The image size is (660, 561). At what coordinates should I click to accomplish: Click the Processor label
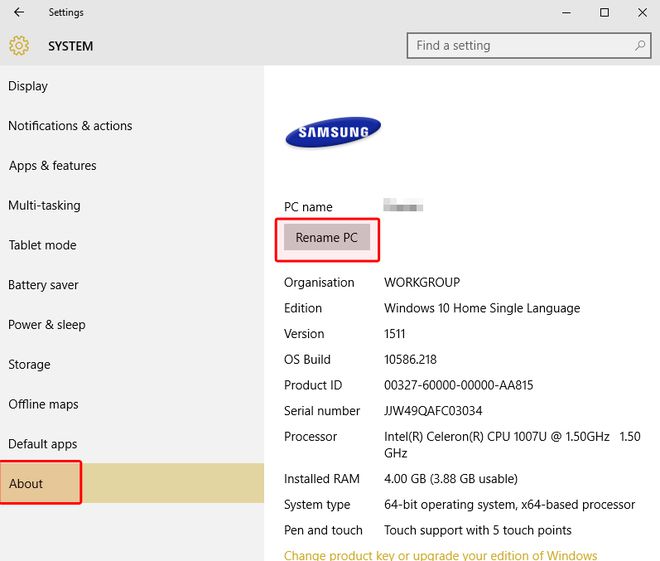pos(310,436)
